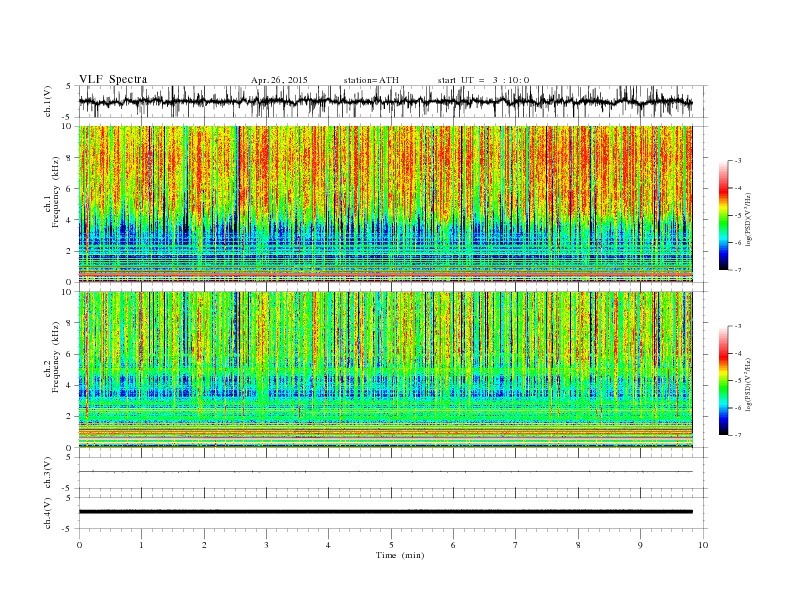The width and height of the screenshot is (792, 612).
Task: Click ch.2 frequency tick label '4'
Action: point(69,386)
